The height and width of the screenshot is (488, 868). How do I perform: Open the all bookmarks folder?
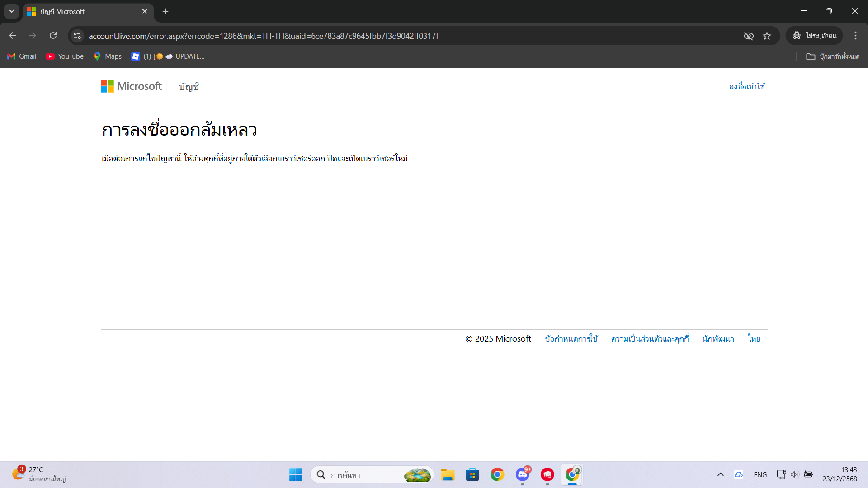click(x=833, y=56)
